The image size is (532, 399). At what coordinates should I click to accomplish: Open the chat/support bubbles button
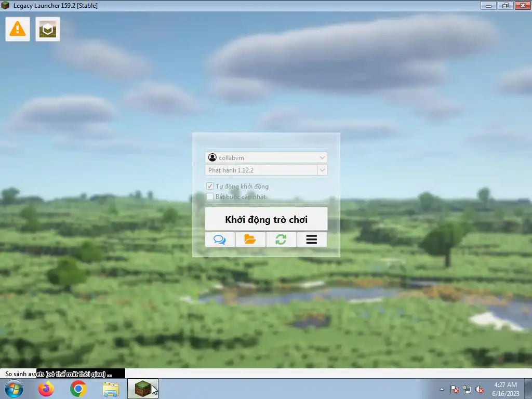(220, 240)
